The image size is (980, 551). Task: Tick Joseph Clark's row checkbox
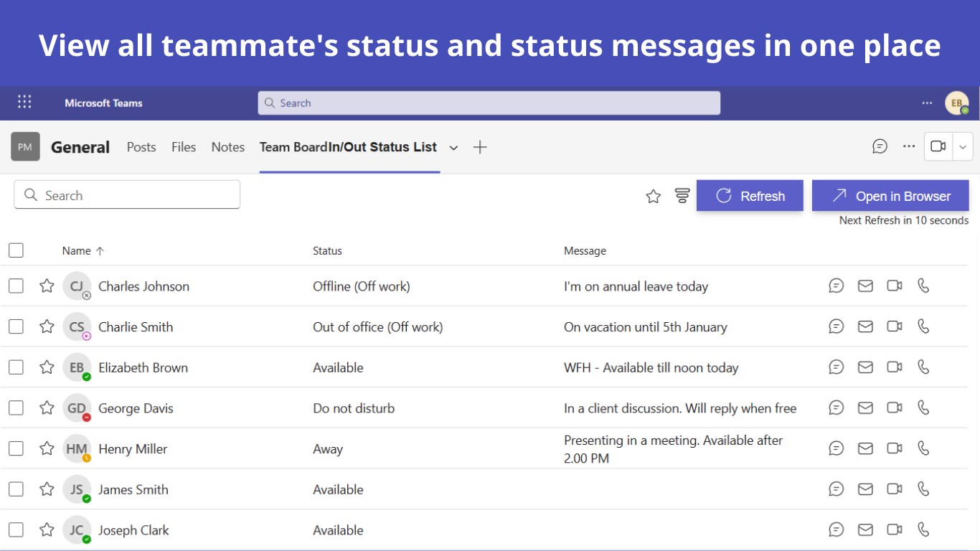16,530
